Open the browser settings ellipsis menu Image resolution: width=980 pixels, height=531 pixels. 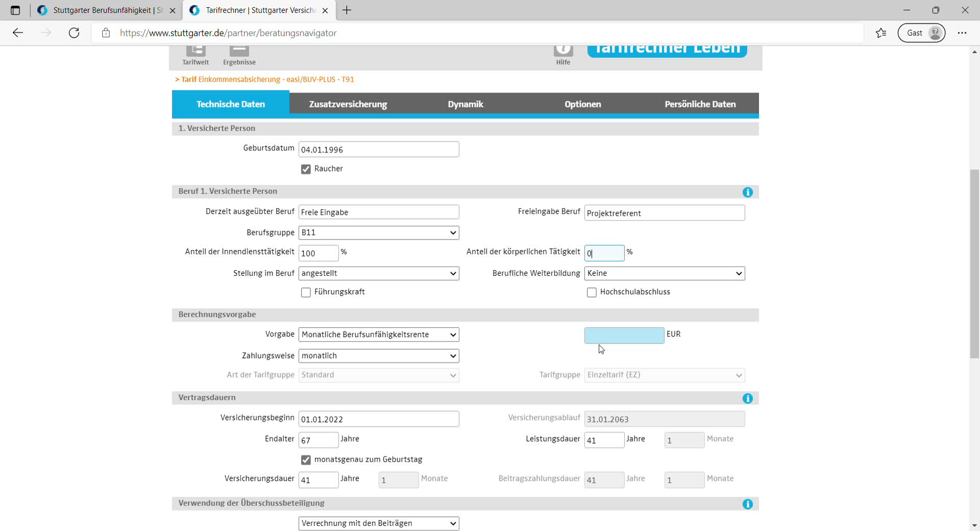point(962,33)
